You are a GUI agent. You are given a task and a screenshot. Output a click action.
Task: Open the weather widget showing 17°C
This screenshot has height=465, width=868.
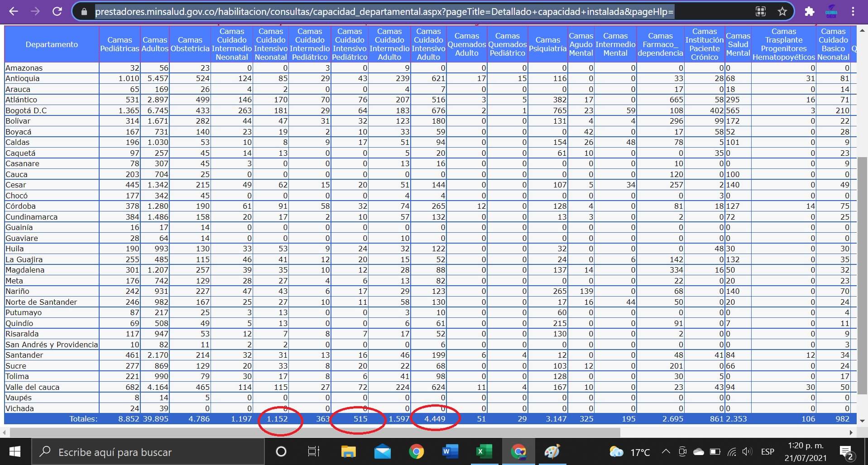coord(630,452)
